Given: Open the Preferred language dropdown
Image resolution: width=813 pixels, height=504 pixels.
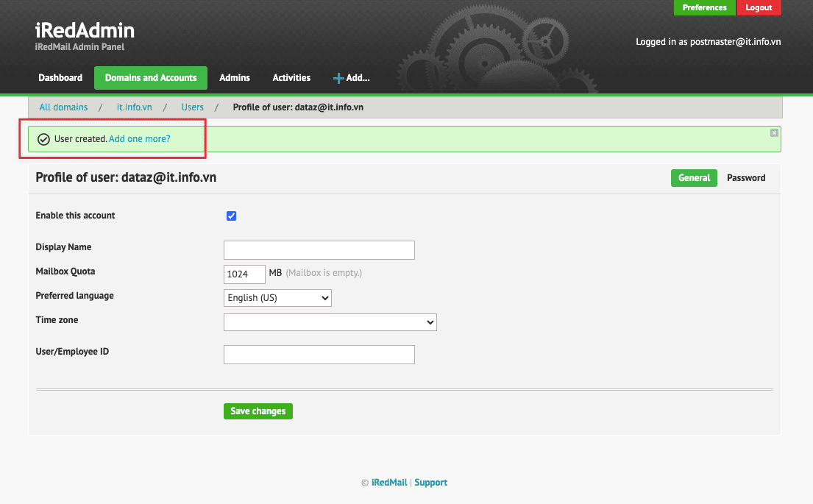Looking at the screenshot, I should tap(277, 298).
